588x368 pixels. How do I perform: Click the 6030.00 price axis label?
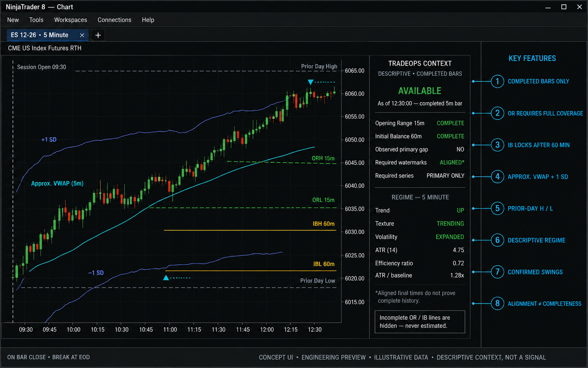(354, 232)
